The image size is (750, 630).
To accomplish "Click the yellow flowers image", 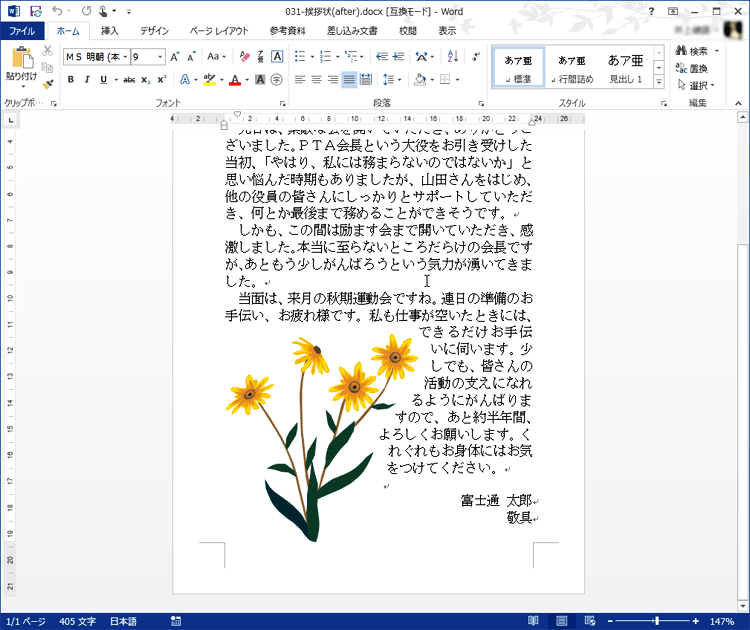I will (x=321, y=437).
